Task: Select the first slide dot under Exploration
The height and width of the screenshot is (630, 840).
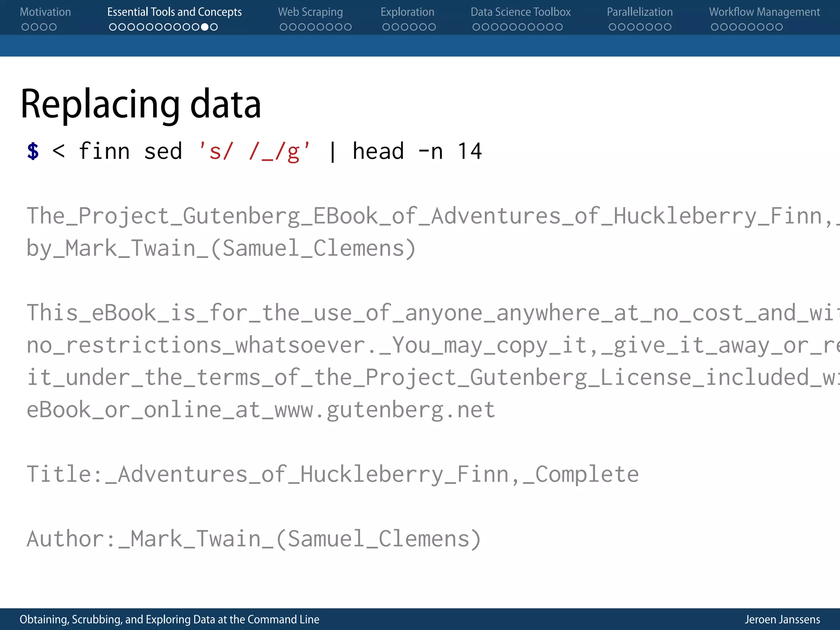Action: pos(386,27)
